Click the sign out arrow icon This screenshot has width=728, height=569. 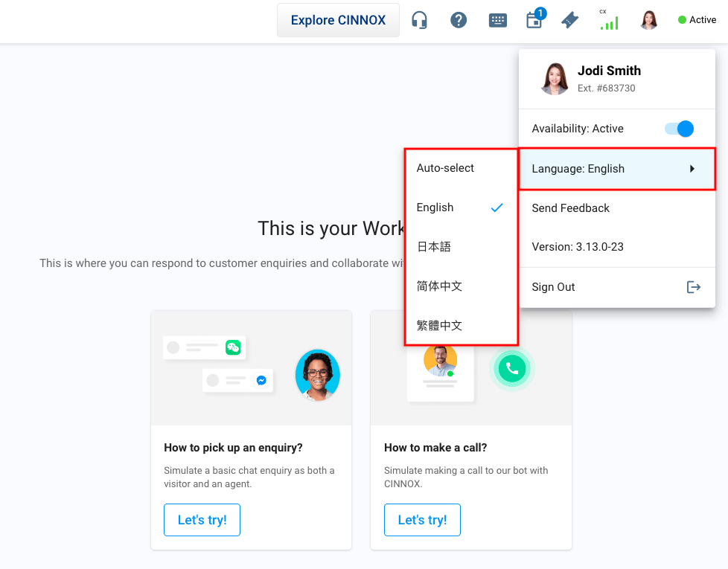click(694, 287)
